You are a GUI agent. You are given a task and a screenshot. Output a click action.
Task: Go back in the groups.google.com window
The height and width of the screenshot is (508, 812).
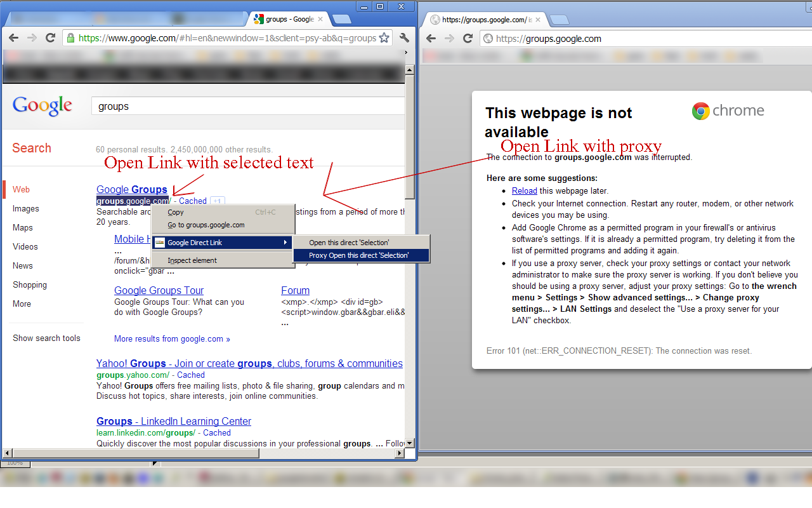431,38
